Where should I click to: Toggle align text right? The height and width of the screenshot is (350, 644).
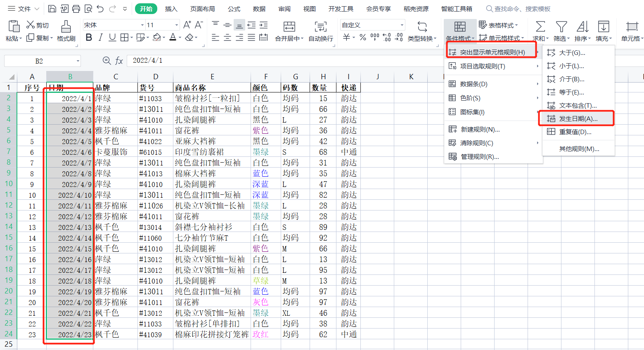(239, 38)
